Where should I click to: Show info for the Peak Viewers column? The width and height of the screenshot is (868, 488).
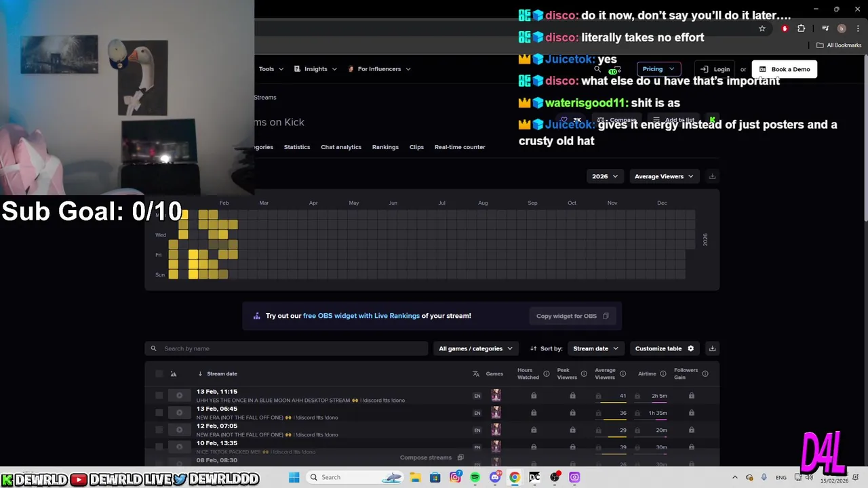pyautogui.click(x=584, y=373)
